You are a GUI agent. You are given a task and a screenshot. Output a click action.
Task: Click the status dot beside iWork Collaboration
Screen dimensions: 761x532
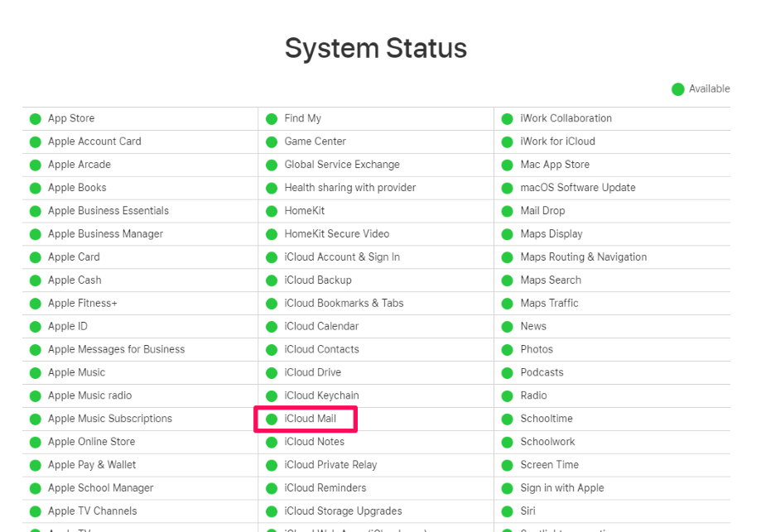[x=507, y=119]
